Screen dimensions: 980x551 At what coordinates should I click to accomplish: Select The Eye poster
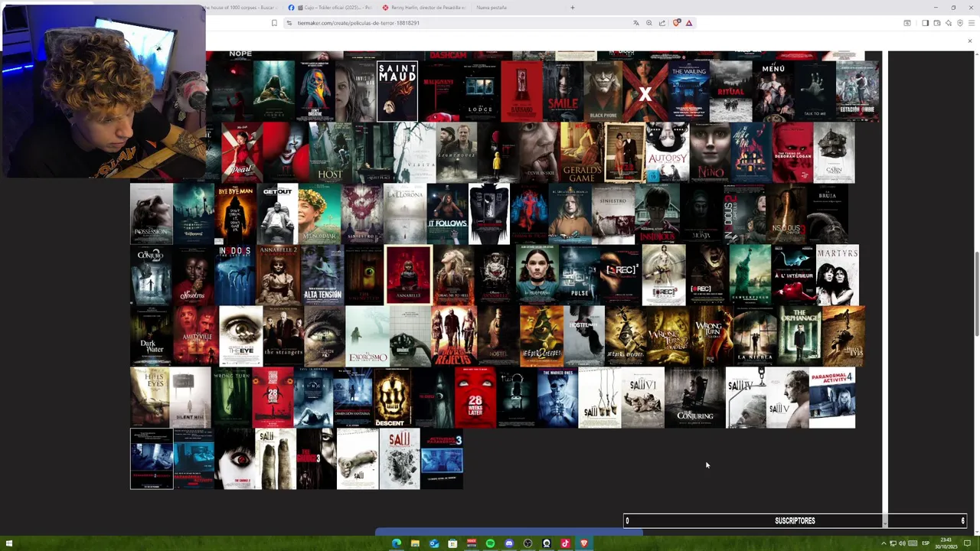coord(241,336)
